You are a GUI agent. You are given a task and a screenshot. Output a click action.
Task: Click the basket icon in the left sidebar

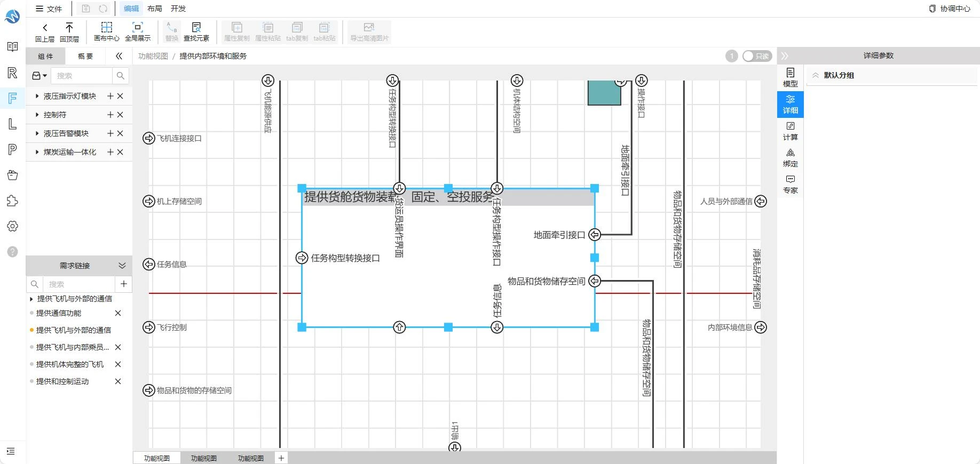coord(12,175)
